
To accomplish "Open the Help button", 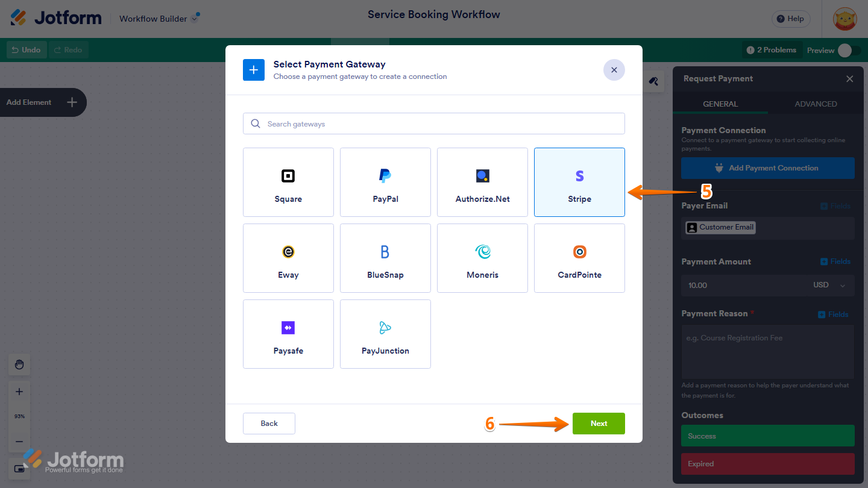I will [x=790, y=19].
